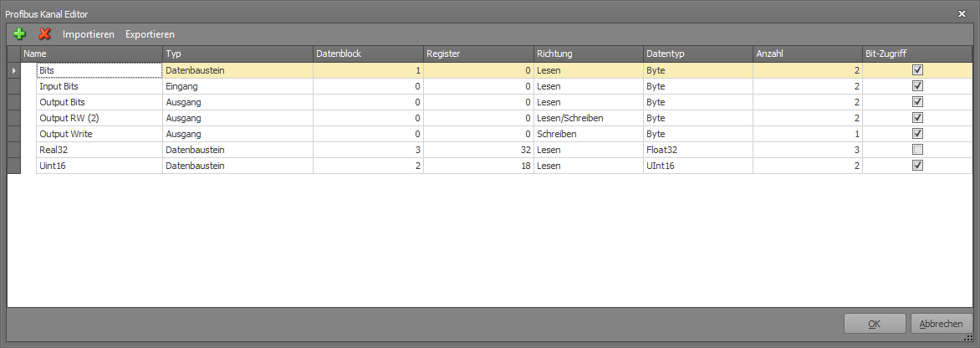
Task: Click Datenblock value '1' in Bits row
Action: (x=368, y=70)
